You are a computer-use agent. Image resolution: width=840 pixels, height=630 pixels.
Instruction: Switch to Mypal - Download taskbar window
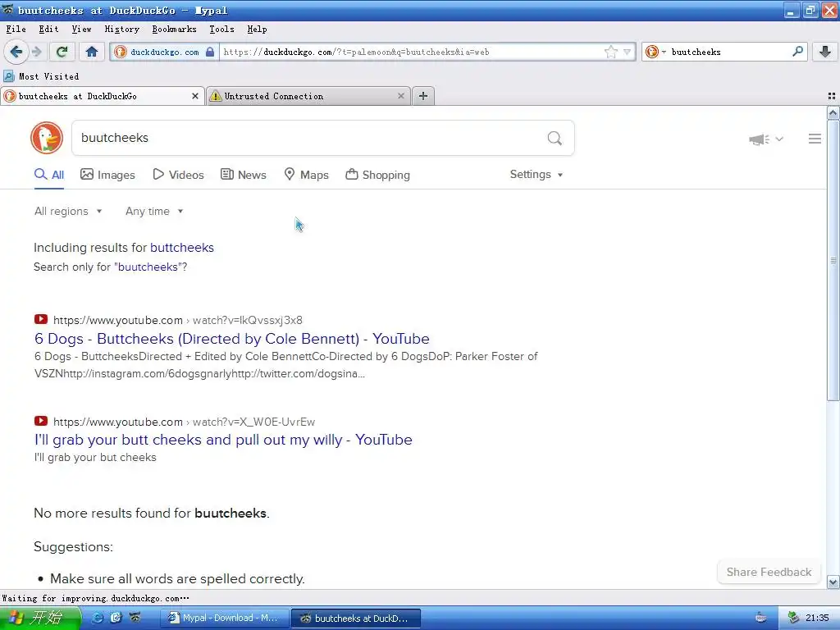pos(225,619)
